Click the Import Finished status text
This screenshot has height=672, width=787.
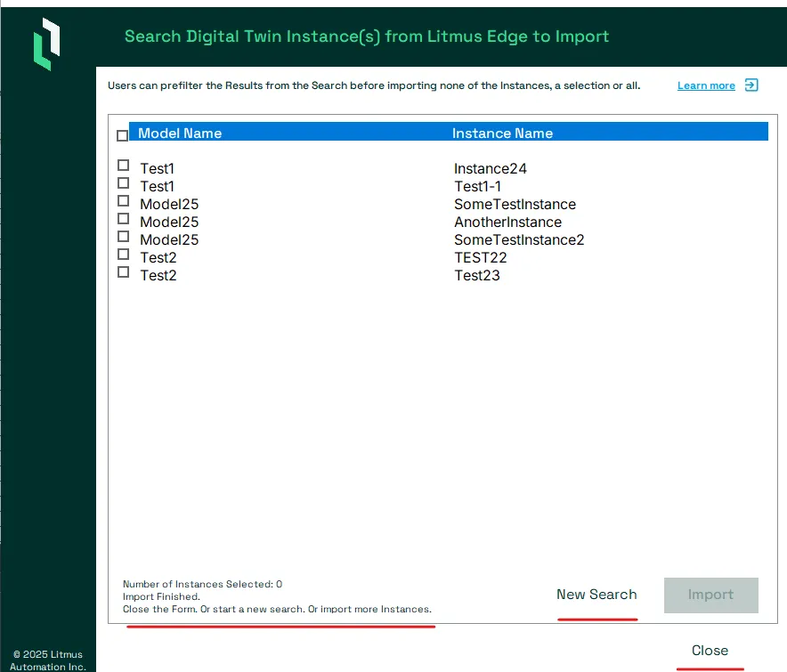point(161,596)
